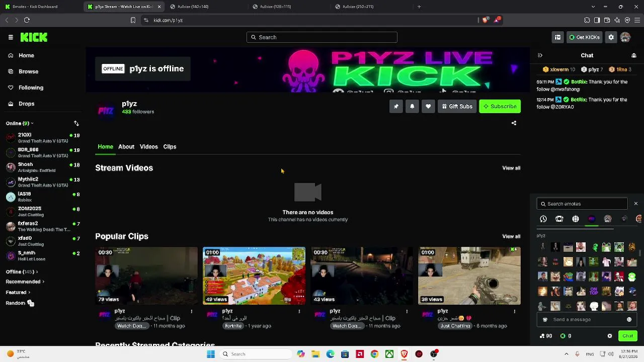
Task: Bookmark this page in address bar
Action: 133,20
